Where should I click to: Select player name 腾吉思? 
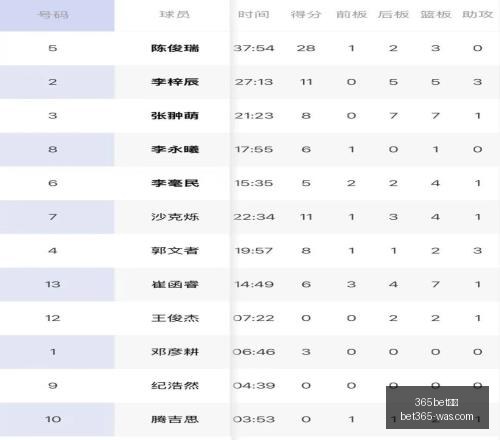click(x=175, y=419)
